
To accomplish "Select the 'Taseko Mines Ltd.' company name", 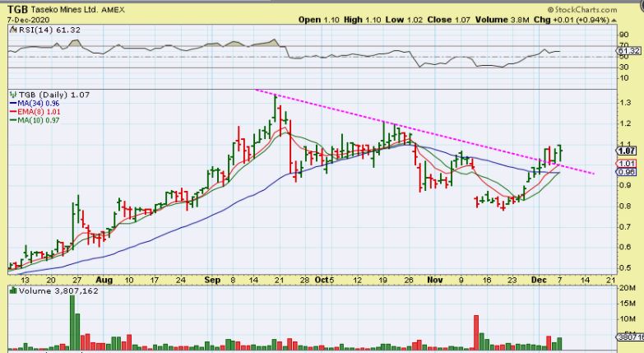I will point(64,10).
